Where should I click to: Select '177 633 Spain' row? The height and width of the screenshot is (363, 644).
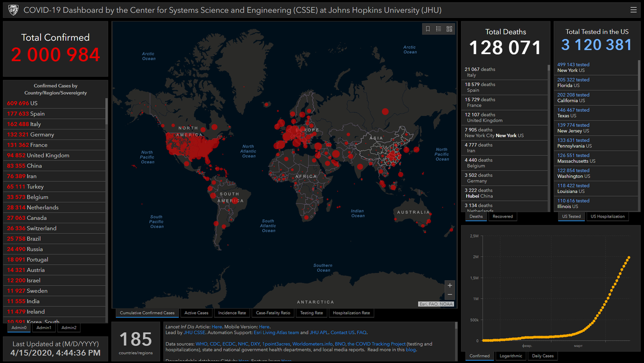tap(55, 114)
